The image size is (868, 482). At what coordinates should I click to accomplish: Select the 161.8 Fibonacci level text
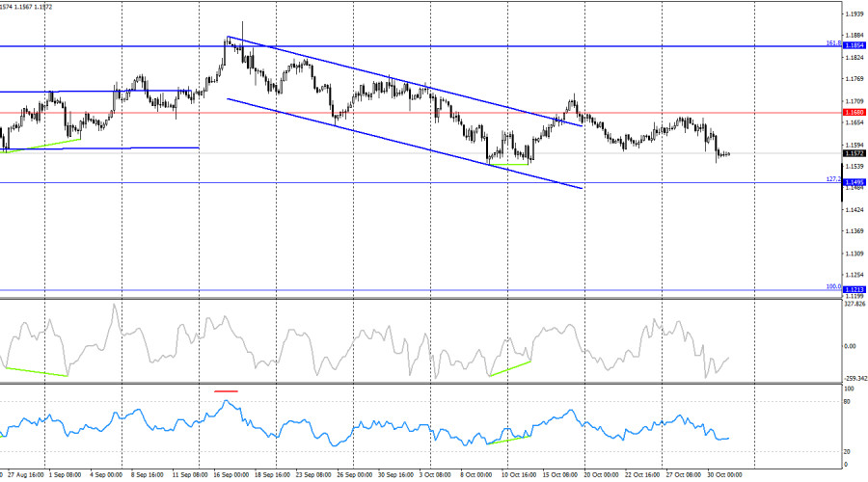[x=832, y=42]
